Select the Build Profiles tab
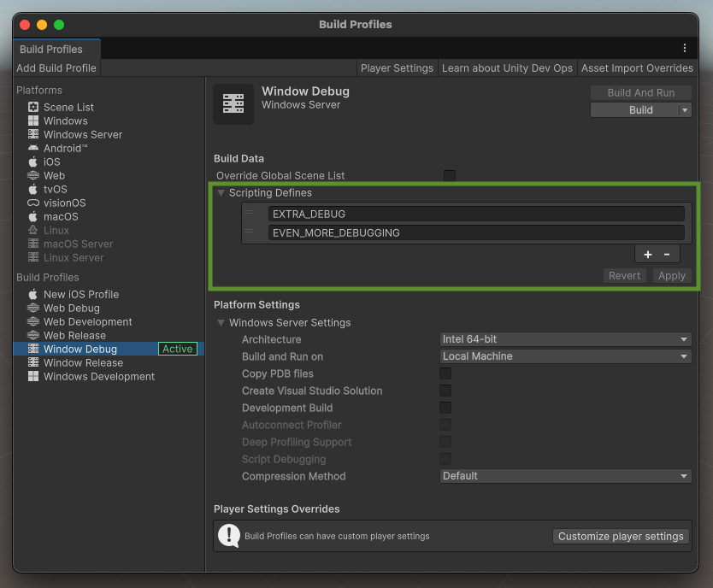 click(56, 49)
